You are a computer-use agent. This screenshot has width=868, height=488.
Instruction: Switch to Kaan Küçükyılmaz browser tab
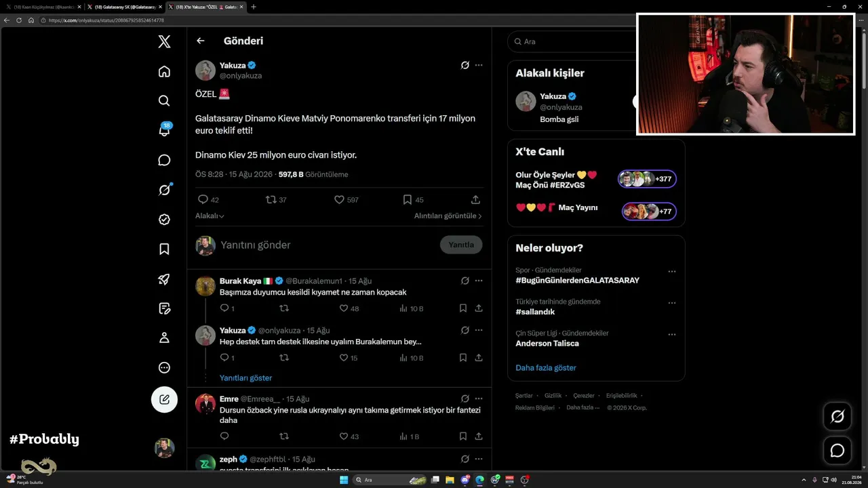pos(43,7)
